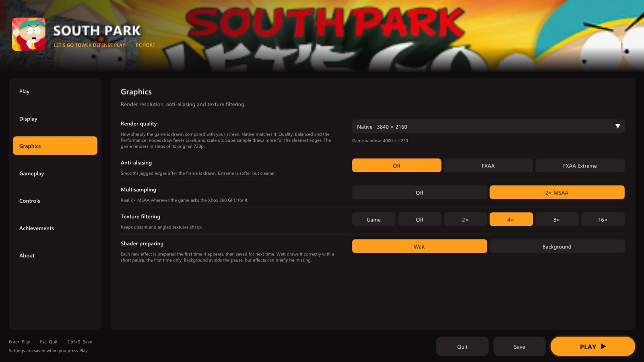Enable 2× MSAA multisampling

pyautogui.click(x=557, y=192)
